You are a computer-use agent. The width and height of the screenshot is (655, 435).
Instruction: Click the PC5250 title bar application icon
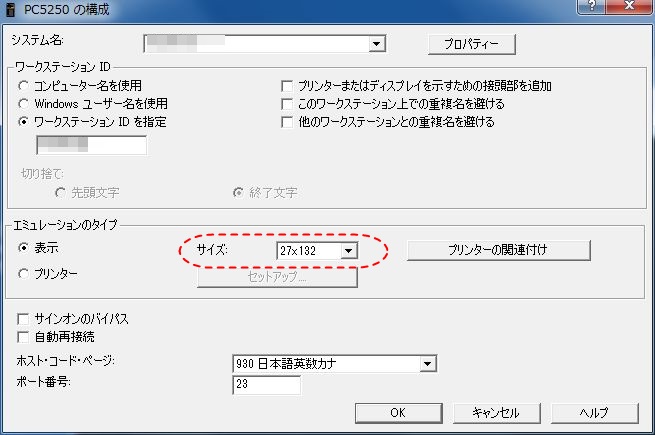(10, 9)
